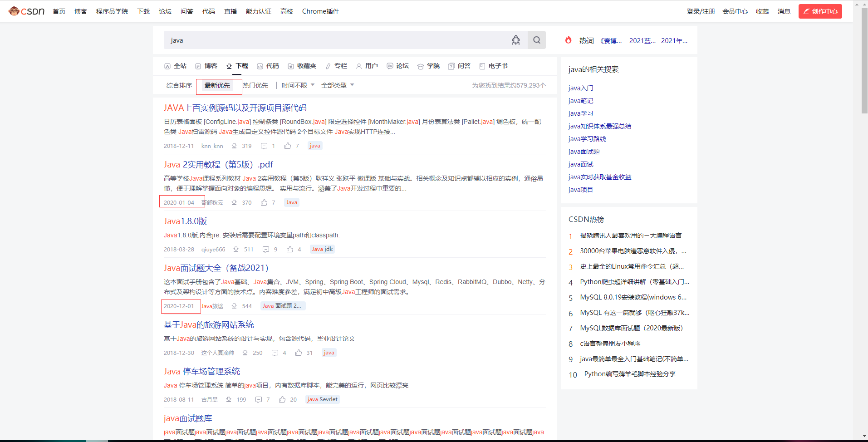Sort results by 热门优先
This screenshot has width=868, height=442.
pos(255,85)
